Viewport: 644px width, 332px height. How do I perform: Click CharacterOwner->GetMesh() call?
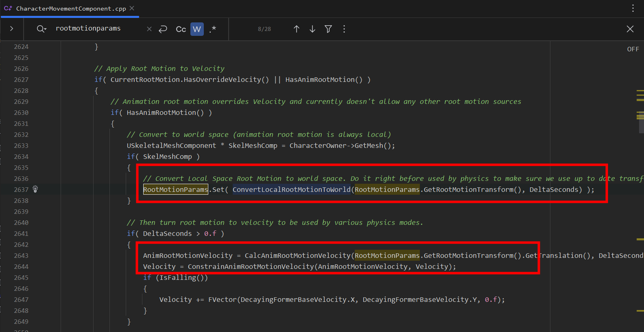340,145
